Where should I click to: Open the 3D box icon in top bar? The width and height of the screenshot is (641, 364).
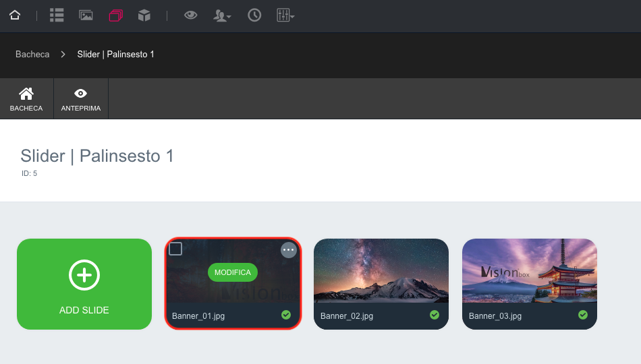[144, 16]
